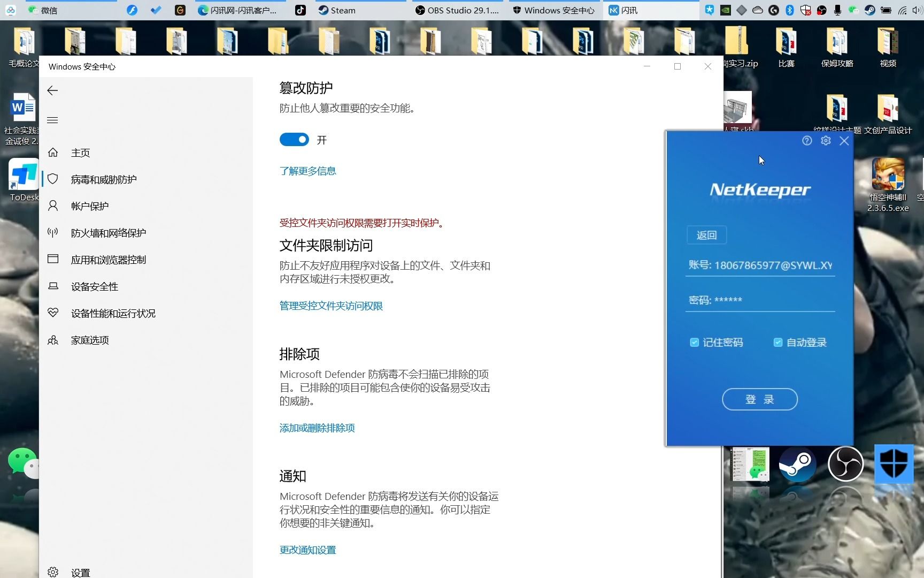924x578 pixels.
Task: Click the shield icon for 病毒和威胁防护
Action: (53, 179)
